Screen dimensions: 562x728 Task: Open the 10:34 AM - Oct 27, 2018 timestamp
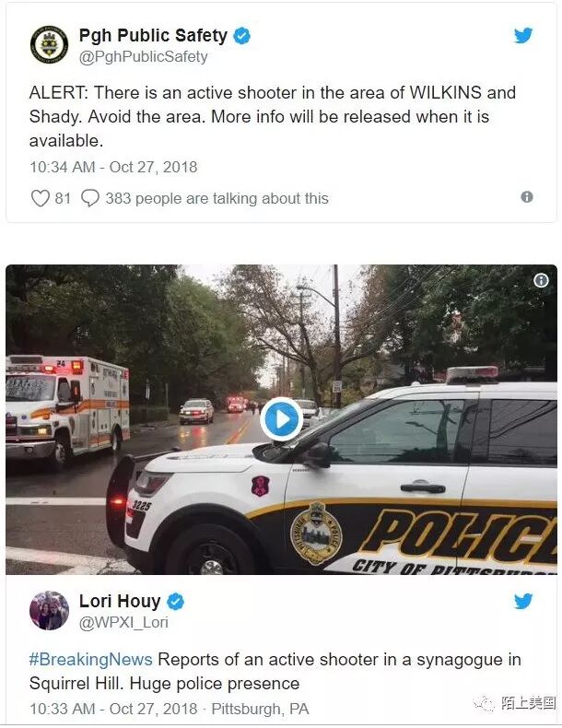(x=113, y=167)
